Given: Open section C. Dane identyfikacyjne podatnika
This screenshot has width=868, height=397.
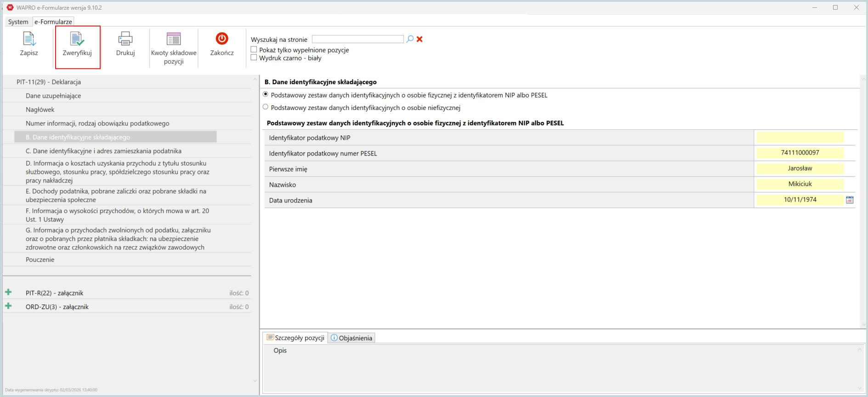Looking at the screenshot, I should point(103,151).
